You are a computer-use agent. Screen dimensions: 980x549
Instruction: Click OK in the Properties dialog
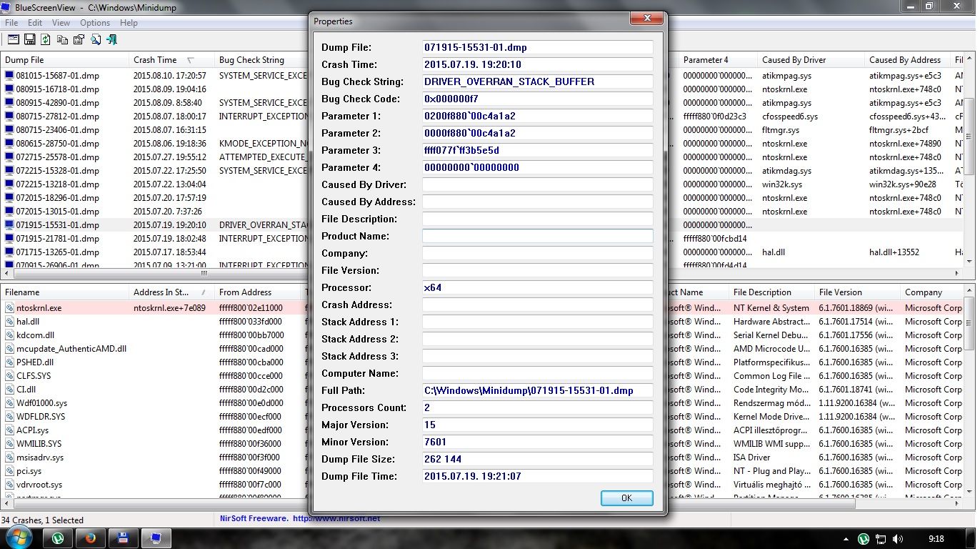pyautogui.click(x=626, y=498)
